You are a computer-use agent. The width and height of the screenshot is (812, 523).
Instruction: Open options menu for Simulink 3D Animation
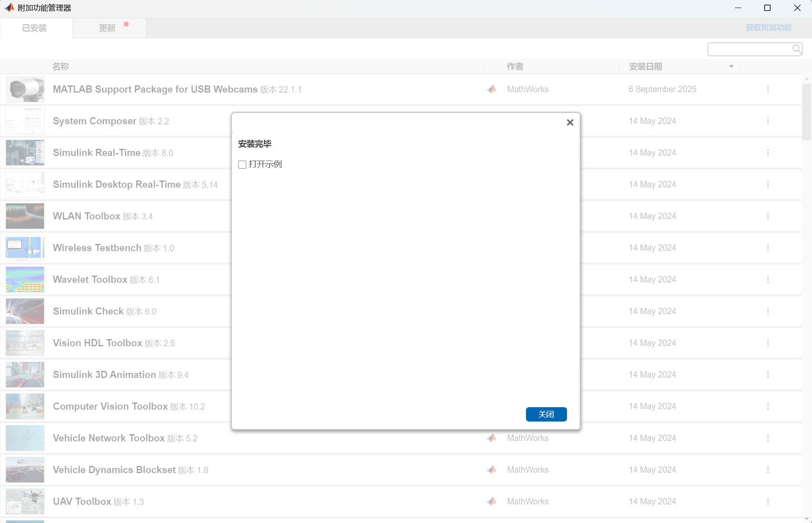(x=768, y=375)
